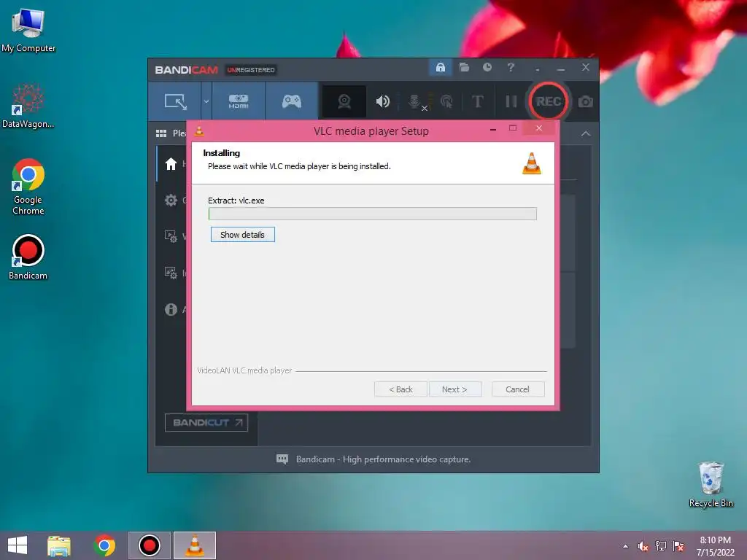The height and width of the screenshot is (560, 747).
Task: Collapse Bandicam panel with chevron up
Action: point(586,134)
